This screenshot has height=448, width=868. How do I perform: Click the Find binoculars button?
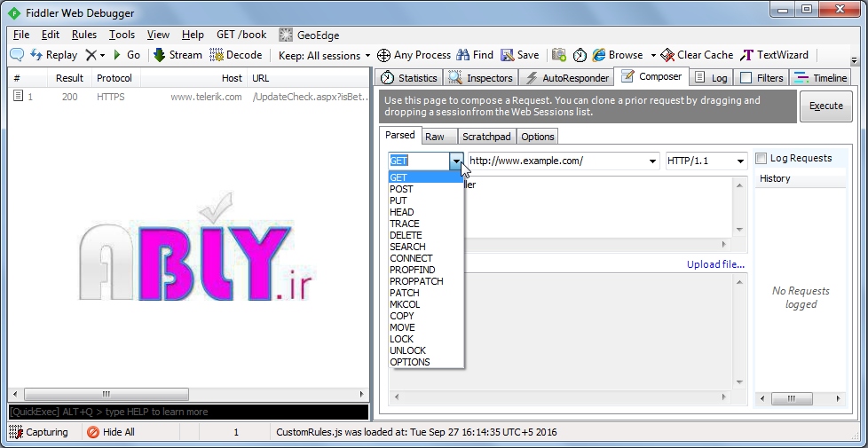[475, 55]
